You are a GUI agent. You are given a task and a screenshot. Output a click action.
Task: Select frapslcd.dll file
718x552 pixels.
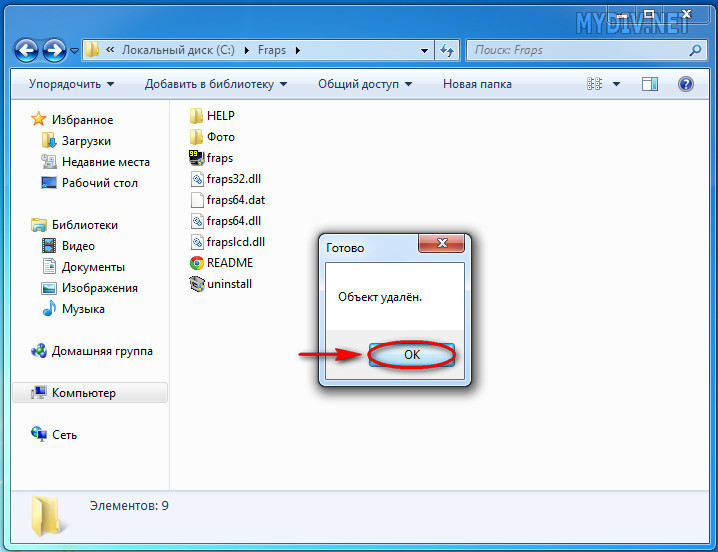(x=227, y=242)
